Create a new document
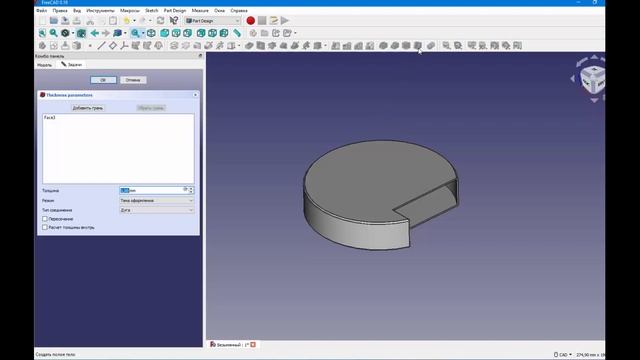Image resolution: width=640 pixels, height=360 pixels. point(42,21)
